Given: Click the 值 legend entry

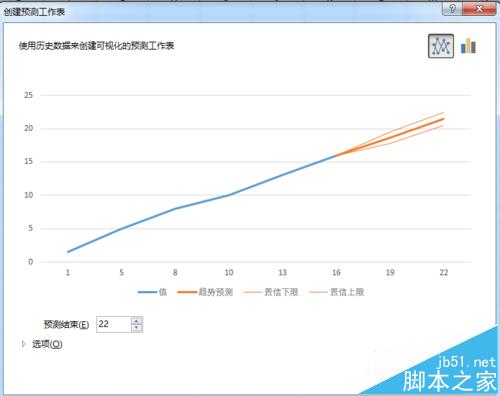Looking at the screenshot, I should tap(152, 292).
